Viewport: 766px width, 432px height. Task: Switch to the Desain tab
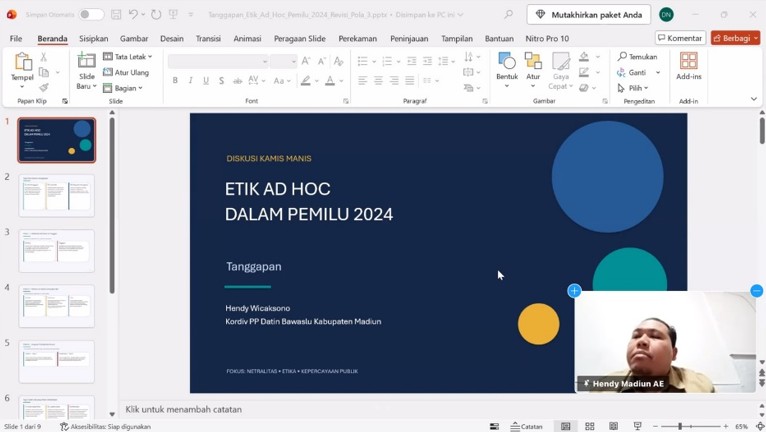click(x=172, y=38)
